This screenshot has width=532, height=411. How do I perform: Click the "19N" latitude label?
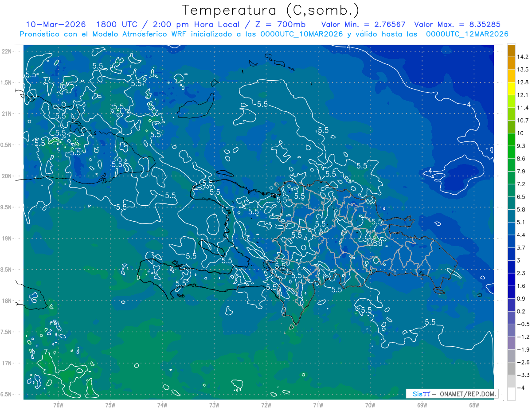[7, 239]
